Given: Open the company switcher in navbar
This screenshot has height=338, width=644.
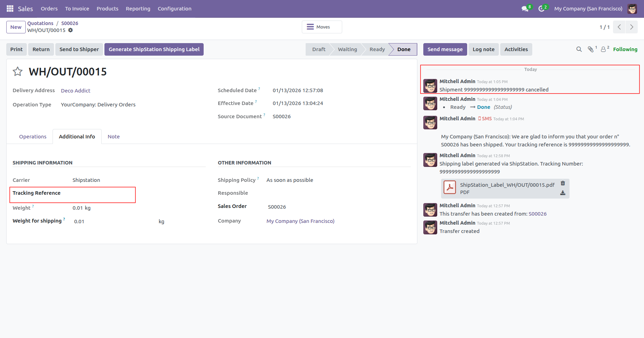Looking at the screenshot, I should click(588, 9).
